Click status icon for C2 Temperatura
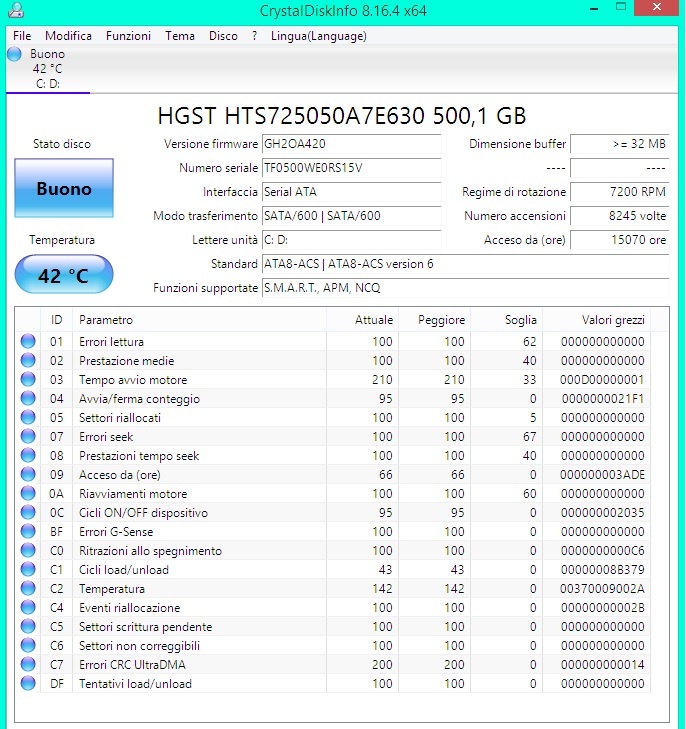The height and width of the screenshot is (729, 686). (x=28, y=589)
